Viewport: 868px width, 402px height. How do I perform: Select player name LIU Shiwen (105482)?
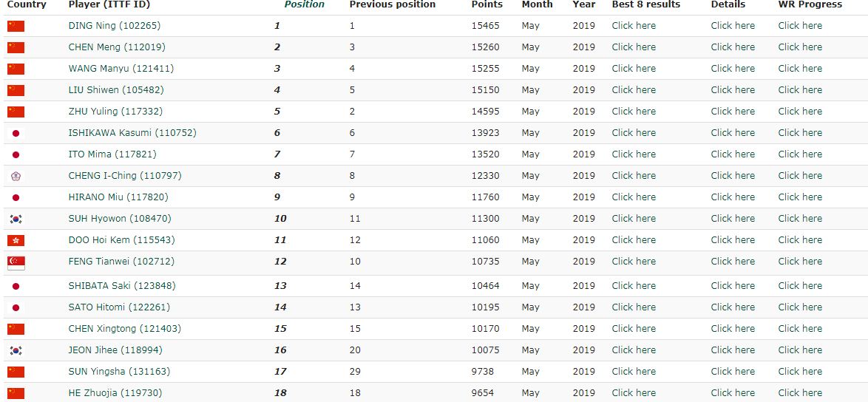(116, 90)
